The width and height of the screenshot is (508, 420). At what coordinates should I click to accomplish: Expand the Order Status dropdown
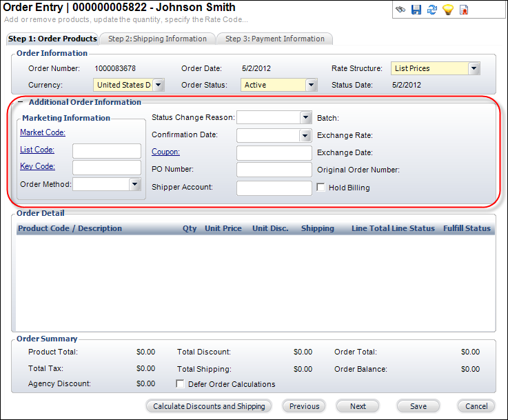(x=311, y=85)
